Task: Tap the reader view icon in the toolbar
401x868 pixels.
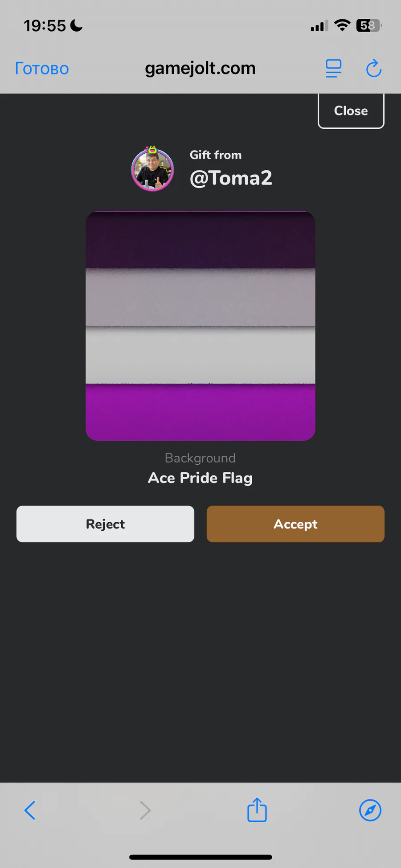Action: tap(333, 69)
